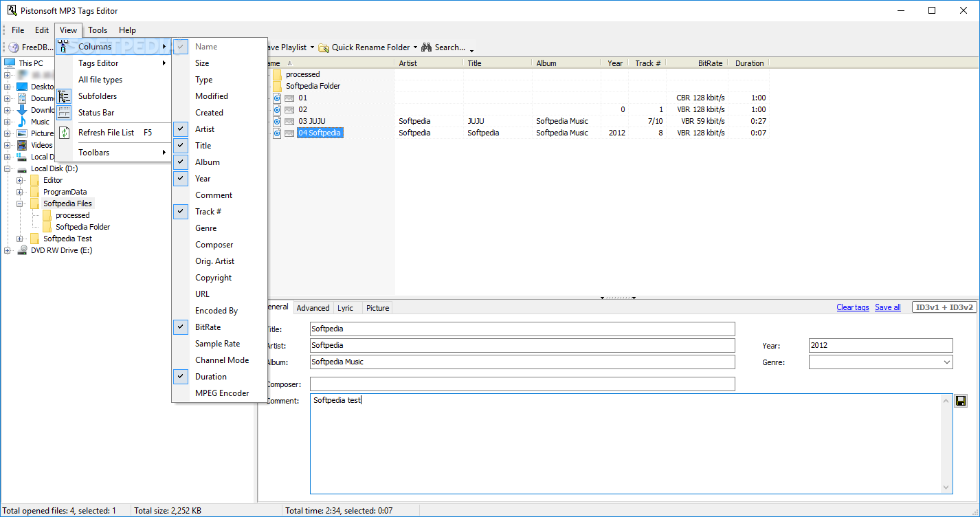Click the Columns icon in View menu
This screenshot has height=517, width=980.
[64, 47]
